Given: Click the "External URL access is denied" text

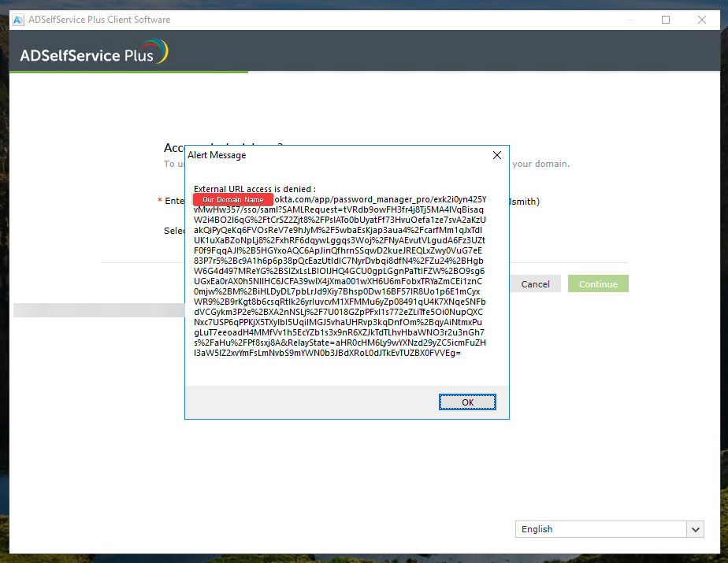Looking at the screenshot, I should coord(254,189).
